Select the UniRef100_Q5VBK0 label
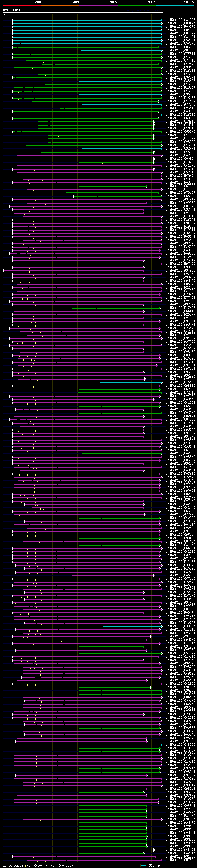Screen dimensions: 197x868 tap(180, 43)
